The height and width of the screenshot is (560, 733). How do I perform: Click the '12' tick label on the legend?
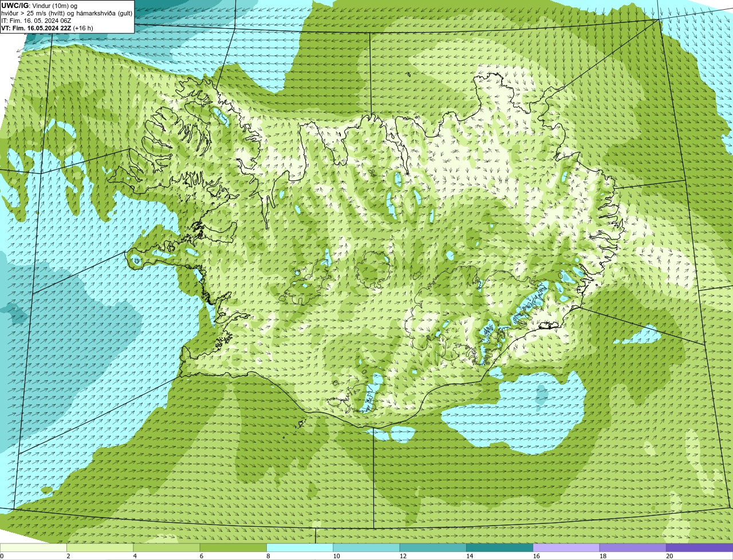click(x=403, y=556)
